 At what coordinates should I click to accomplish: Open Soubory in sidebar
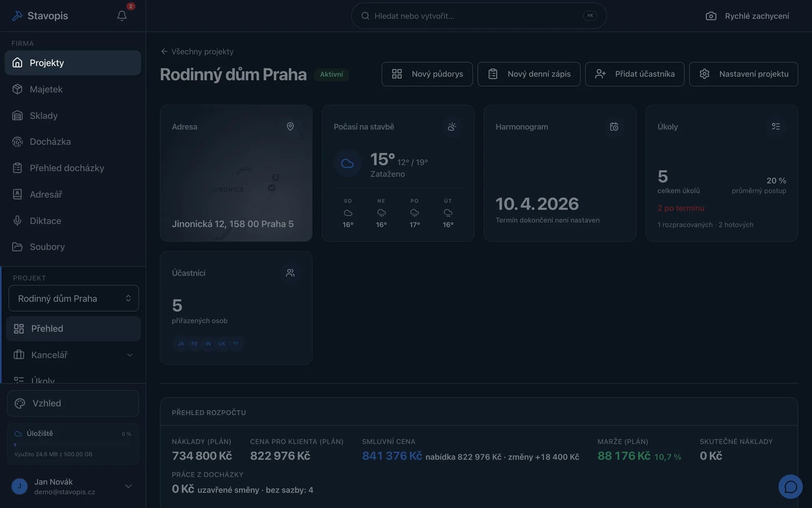tap(73, 247)
